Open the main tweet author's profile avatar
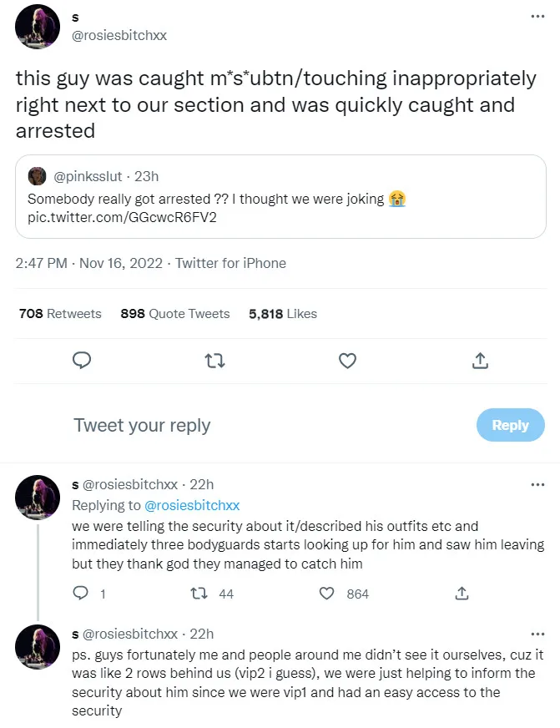 coord(38,26)
